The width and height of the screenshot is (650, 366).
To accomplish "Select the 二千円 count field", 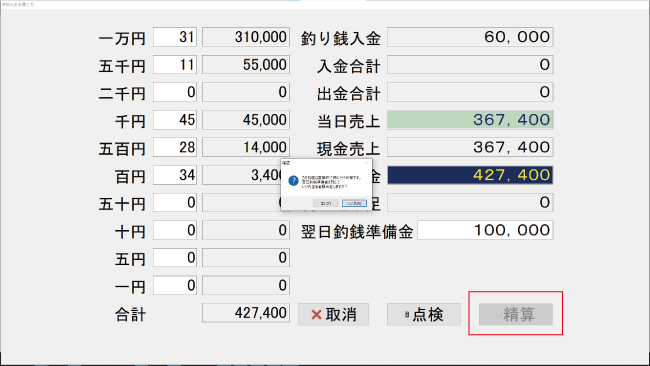I will [175, 92].
